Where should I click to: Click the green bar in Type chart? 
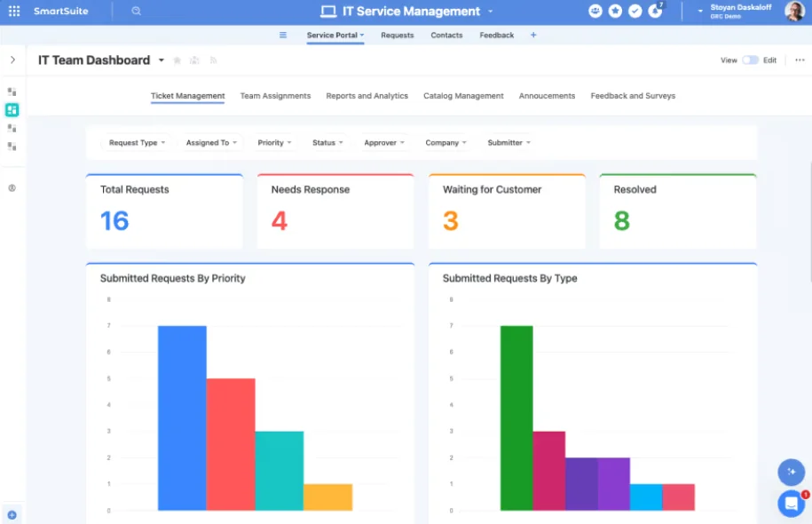(x=516, y=418)
